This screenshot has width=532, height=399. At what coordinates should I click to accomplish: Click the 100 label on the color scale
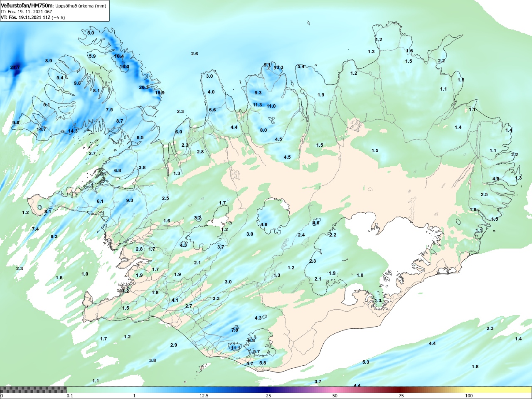[469, 396]
